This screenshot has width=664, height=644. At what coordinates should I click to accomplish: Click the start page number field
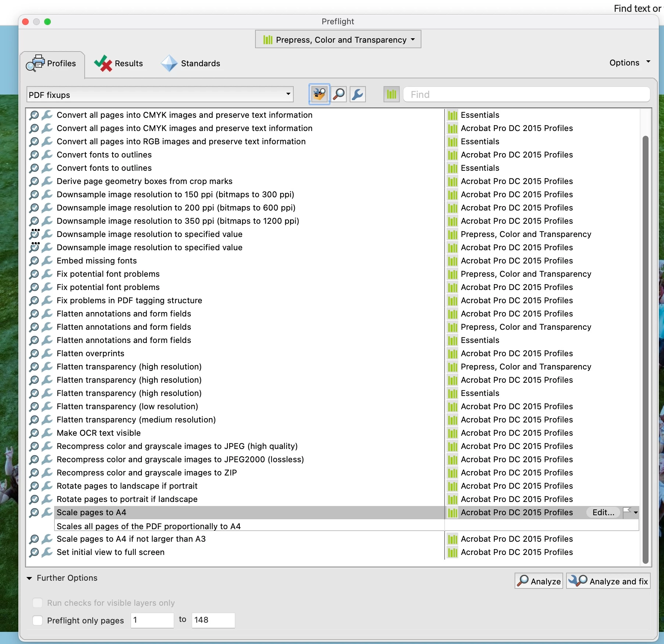point(152,620)
